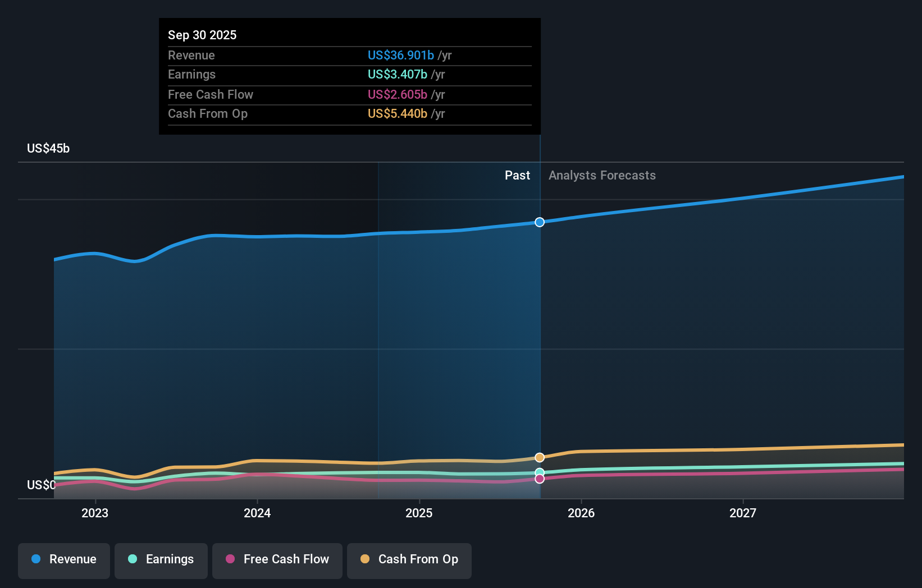
Task: Open the Analysts Forecasts section
Action: 601,175
